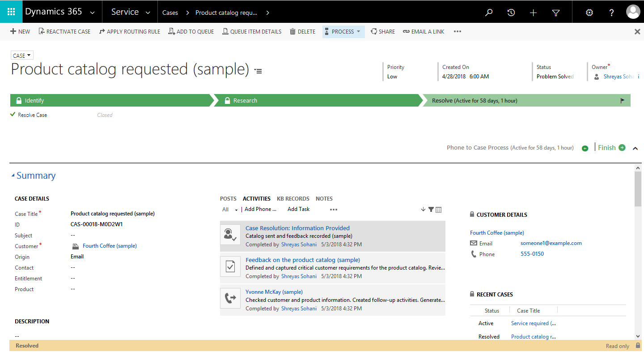Switch to the NOTES tab
This screenshot has height=352, width=644.
click(324, 199)
